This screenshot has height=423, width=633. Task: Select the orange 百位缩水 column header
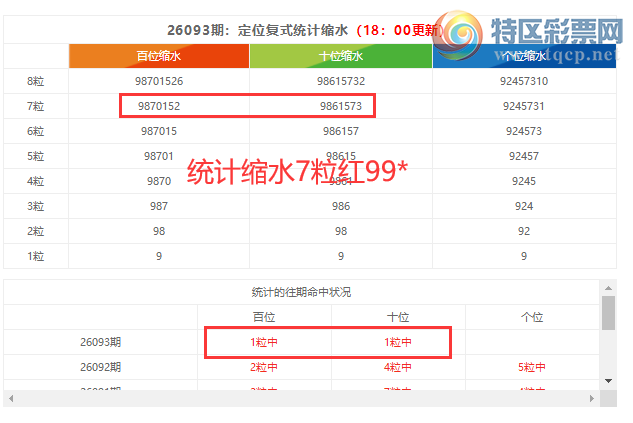click(158, 57)
